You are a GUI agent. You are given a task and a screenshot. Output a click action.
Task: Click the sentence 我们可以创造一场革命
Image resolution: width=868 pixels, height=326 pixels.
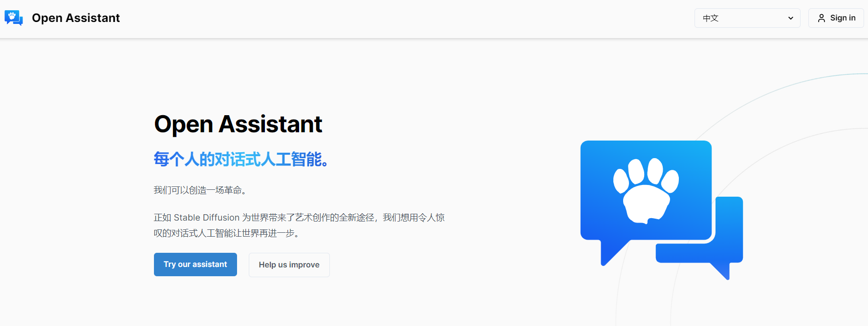pos(200,190)
